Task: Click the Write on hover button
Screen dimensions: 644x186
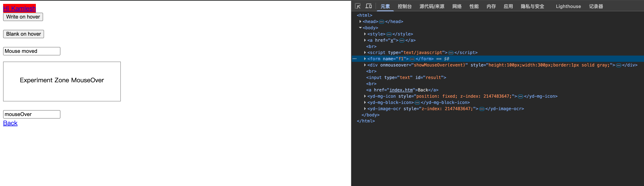Action: tap(23, 17)
